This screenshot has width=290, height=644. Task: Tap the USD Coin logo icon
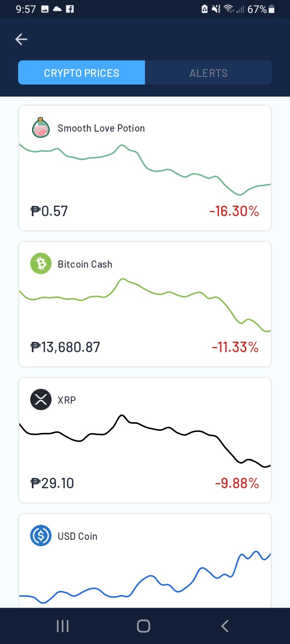click(x=41, y=536)
